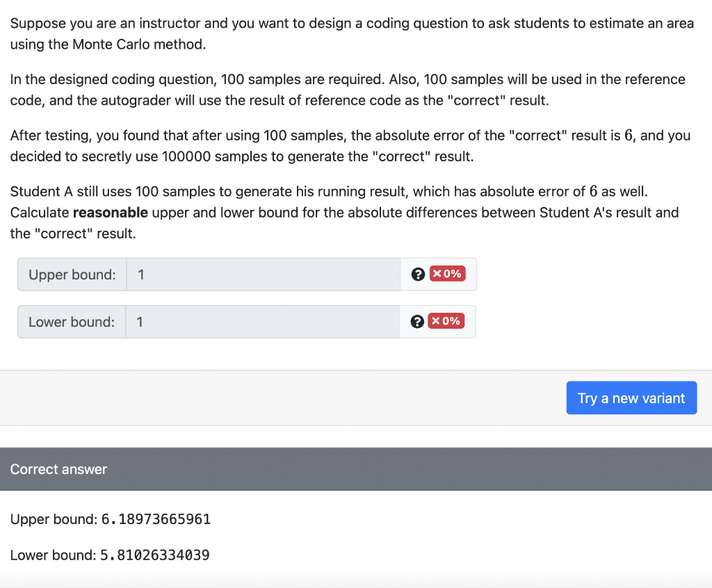Viewport: 712px width, 588px height.
Task: Select the Upper bound input field
Action: pyautogui.click(x=264, y=274)
